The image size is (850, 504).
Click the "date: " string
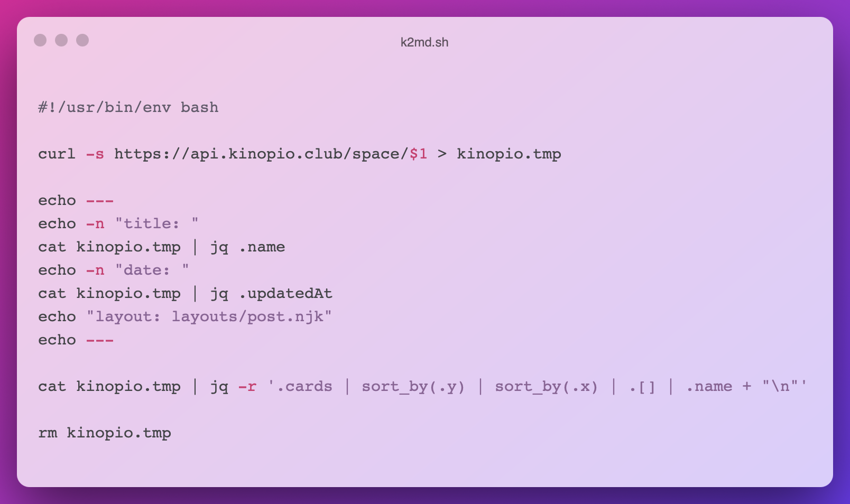pos(152,270)
